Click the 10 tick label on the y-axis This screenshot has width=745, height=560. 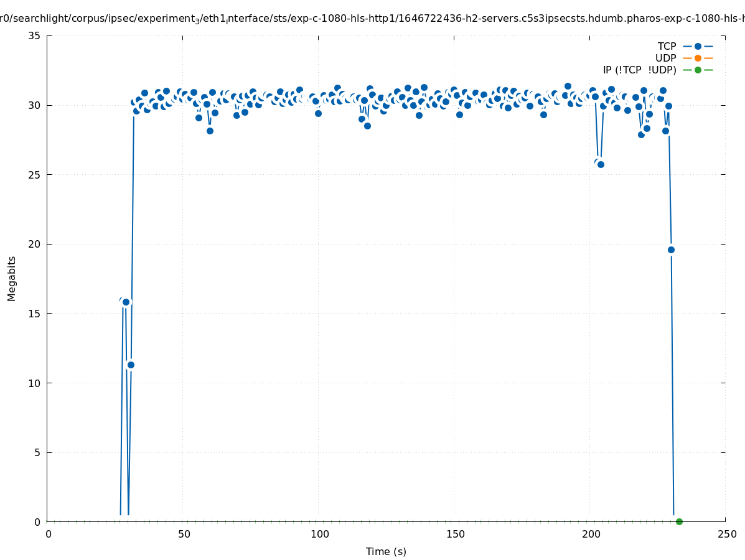(x=35, y=383)
